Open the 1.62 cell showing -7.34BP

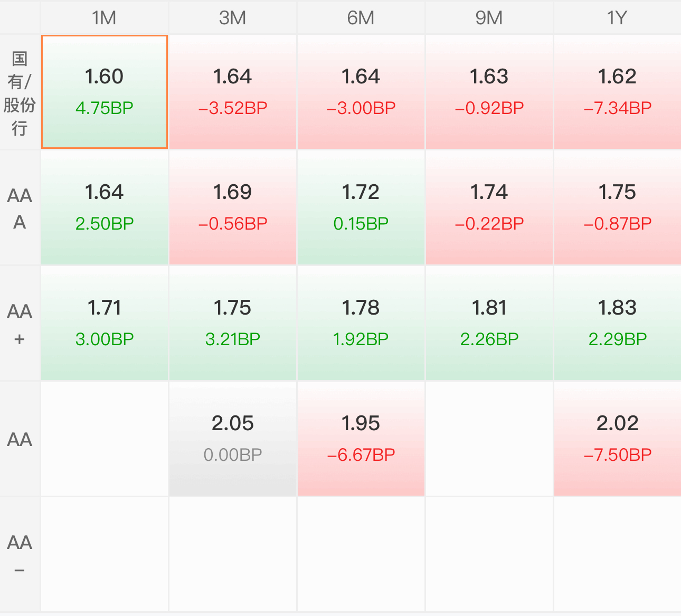pyautogui.click(x=618, y=92)
